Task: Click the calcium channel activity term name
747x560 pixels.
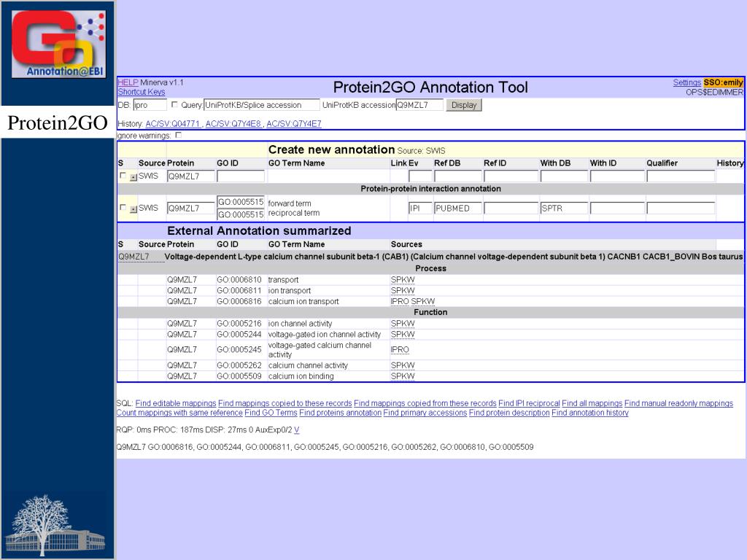Action: tap(308, 366)
